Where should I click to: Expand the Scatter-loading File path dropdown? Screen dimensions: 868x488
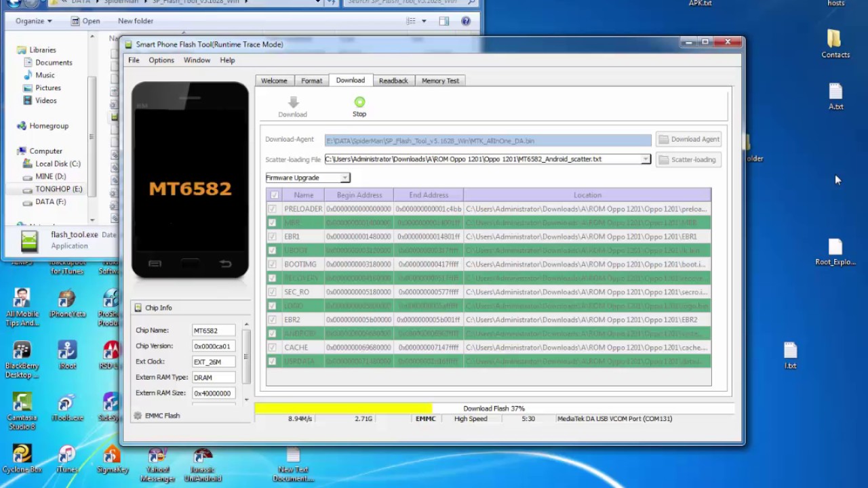(x=646, y=159)
